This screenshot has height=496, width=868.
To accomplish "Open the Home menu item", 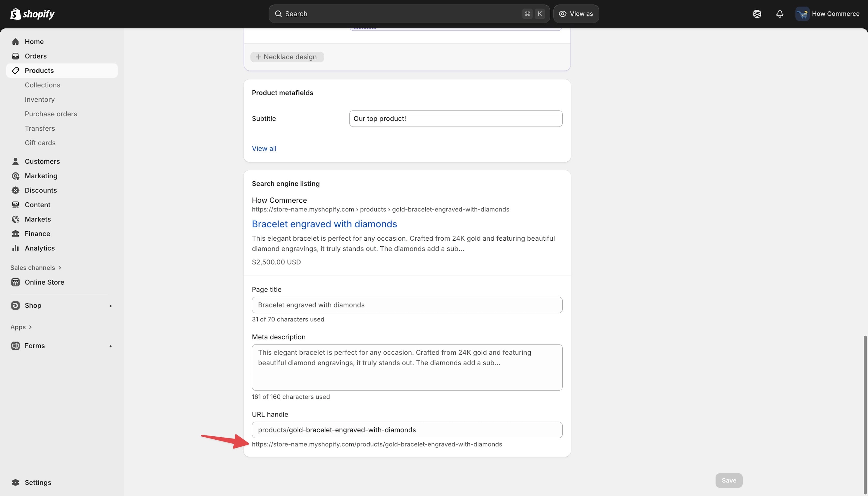I will click(62, 42).
